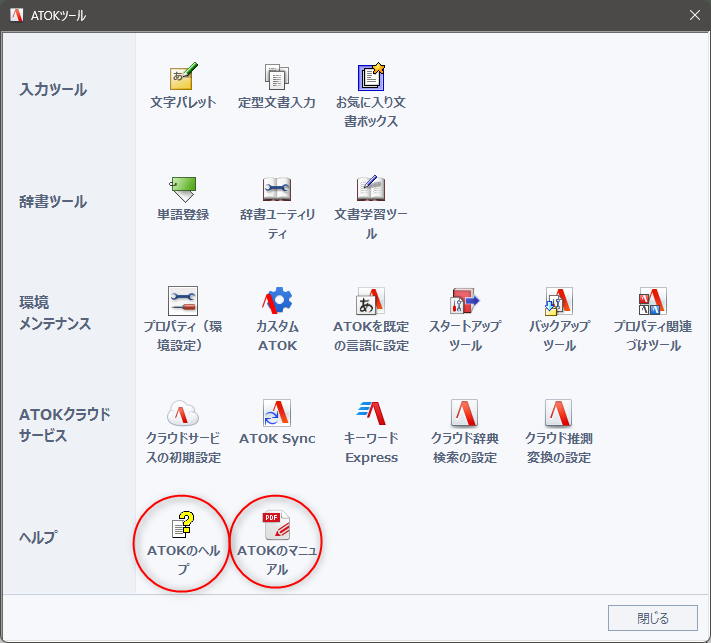Open プロパティ関連づけツール

coord(653,320)
